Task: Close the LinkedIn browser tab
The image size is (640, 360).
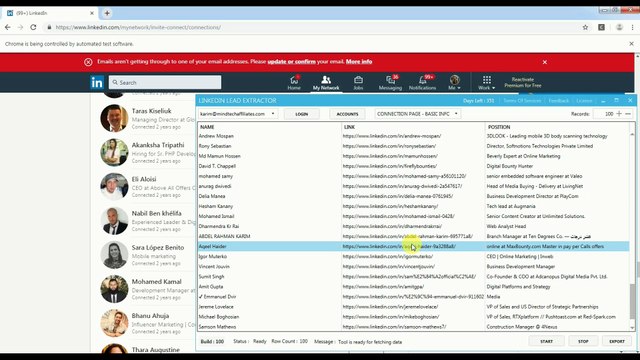Action: 92,13
